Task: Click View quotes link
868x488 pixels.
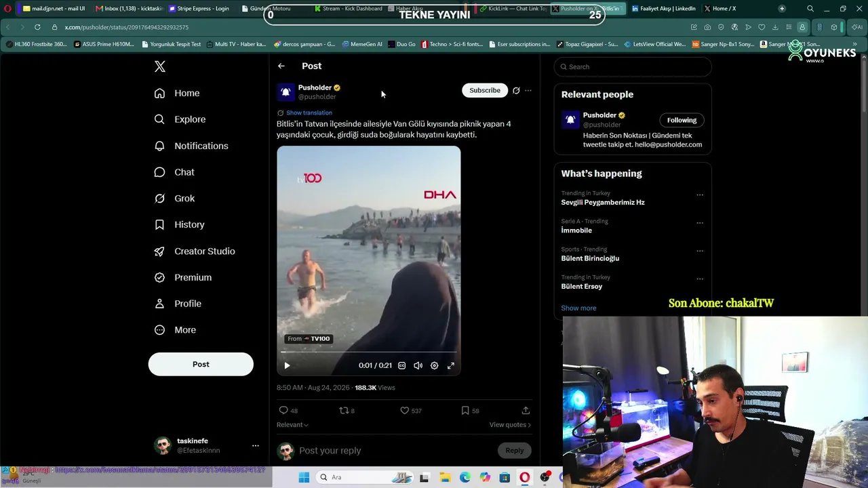Action: click(510, 425)
